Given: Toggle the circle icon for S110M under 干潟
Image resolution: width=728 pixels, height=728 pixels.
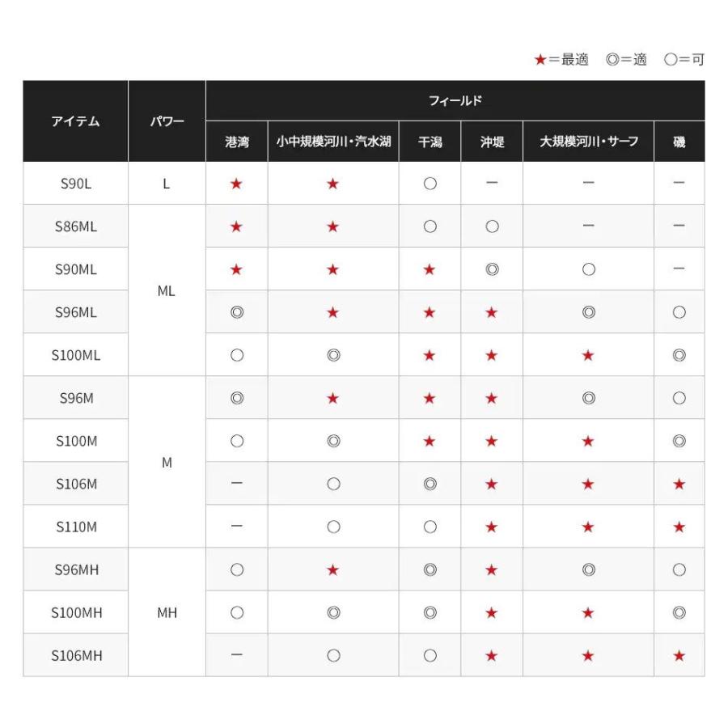Looking at the screenshot, I should point(430,525).
